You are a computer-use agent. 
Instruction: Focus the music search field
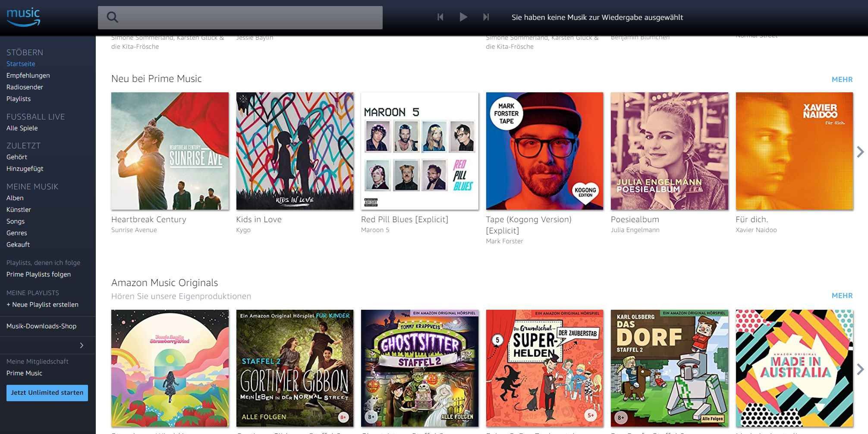pyautogui.click(x=240, y=18)
